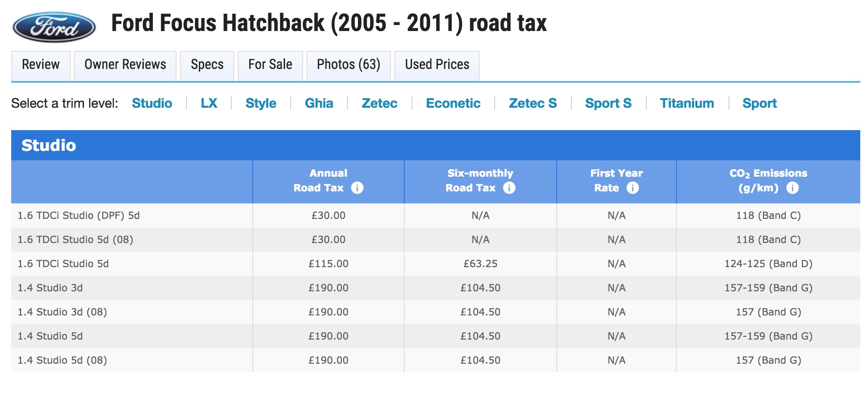868x393 pixels.
Task: Switch to the Review tab
Action: (x=41, y=65)
